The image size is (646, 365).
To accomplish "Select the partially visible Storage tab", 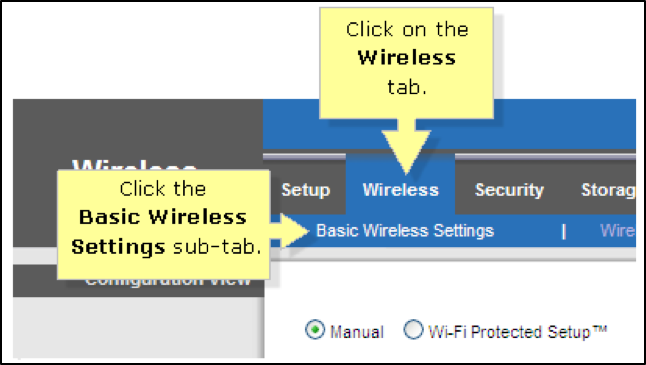I will click(x=608, y=190).
